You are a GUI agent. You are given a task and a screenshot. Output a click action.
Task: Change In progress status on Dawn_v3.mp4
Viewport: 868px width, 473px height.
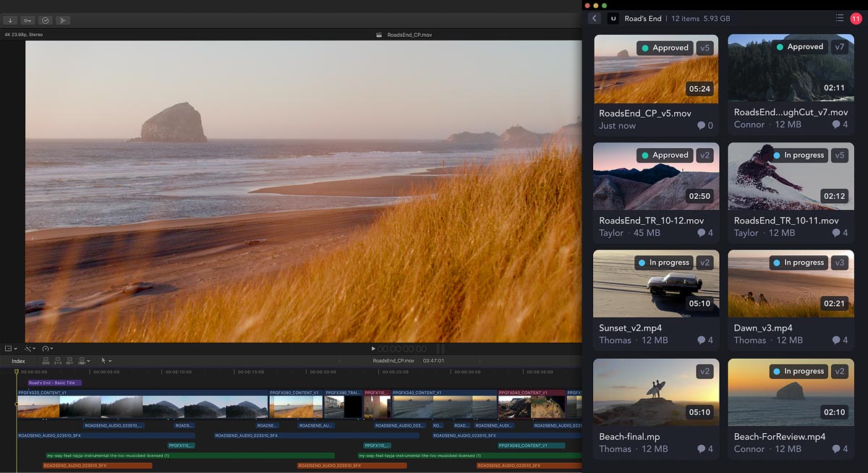pyautogui.click(x=799, y=263)
